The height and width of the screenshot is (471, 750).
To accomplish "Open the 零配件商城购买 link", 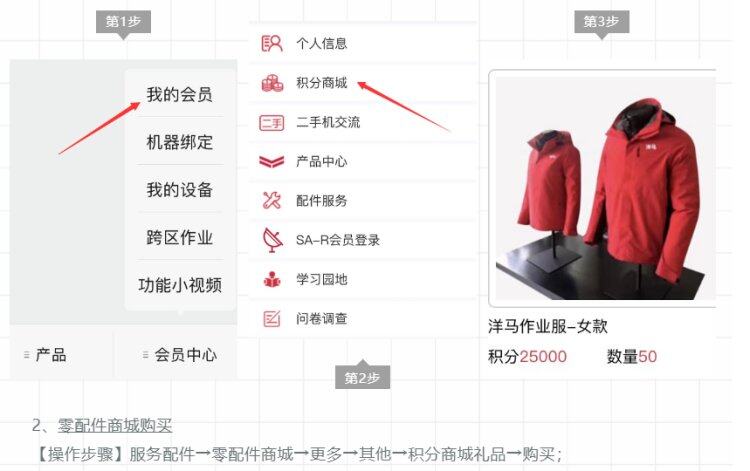I will (x=115, y=425).
